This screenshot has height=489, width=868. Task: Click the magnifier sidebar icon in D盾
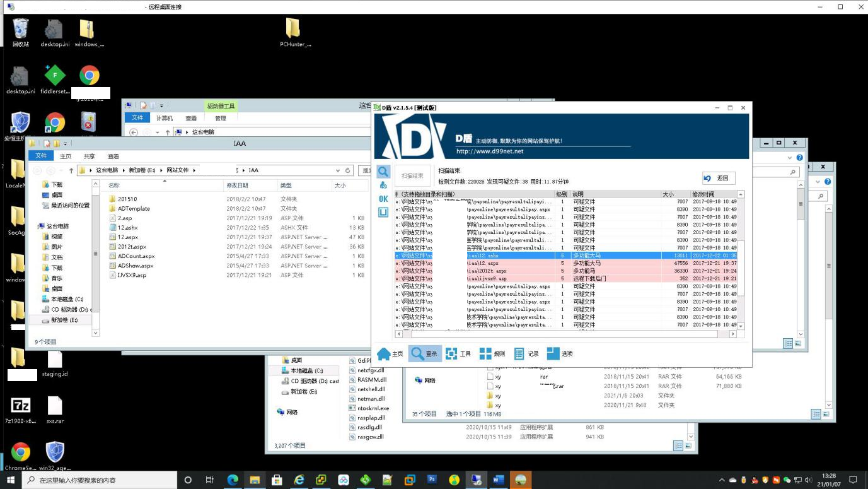(383, 172)
